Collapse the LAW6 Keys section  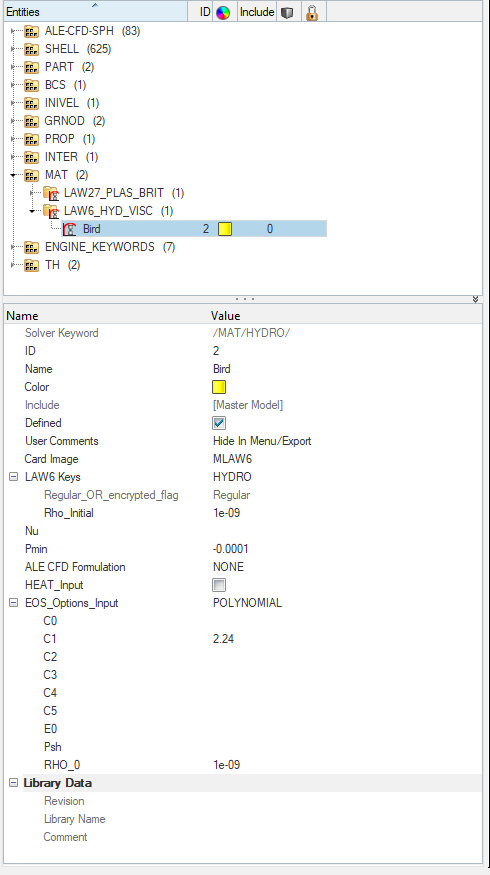[x=13, y=477]
